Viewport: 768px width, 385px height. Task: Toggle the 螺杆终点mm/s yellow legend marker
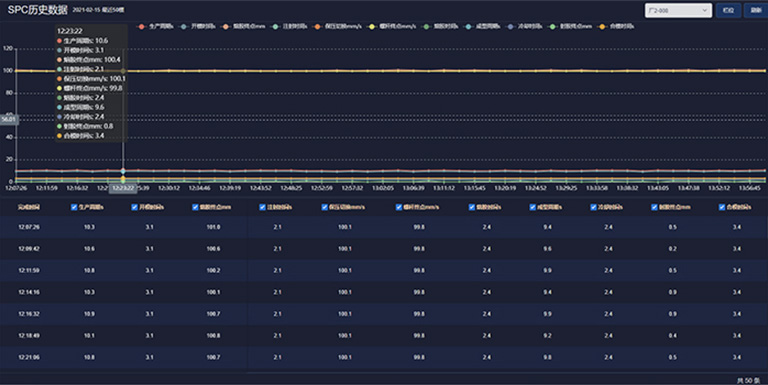(x=372, y=26)
